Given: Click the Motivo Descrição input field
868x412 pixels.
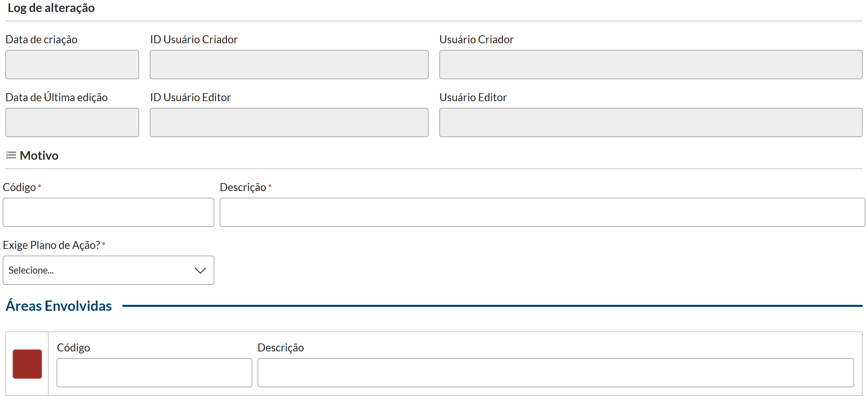Looking at the screenshot, I should (x=542, y=212).
